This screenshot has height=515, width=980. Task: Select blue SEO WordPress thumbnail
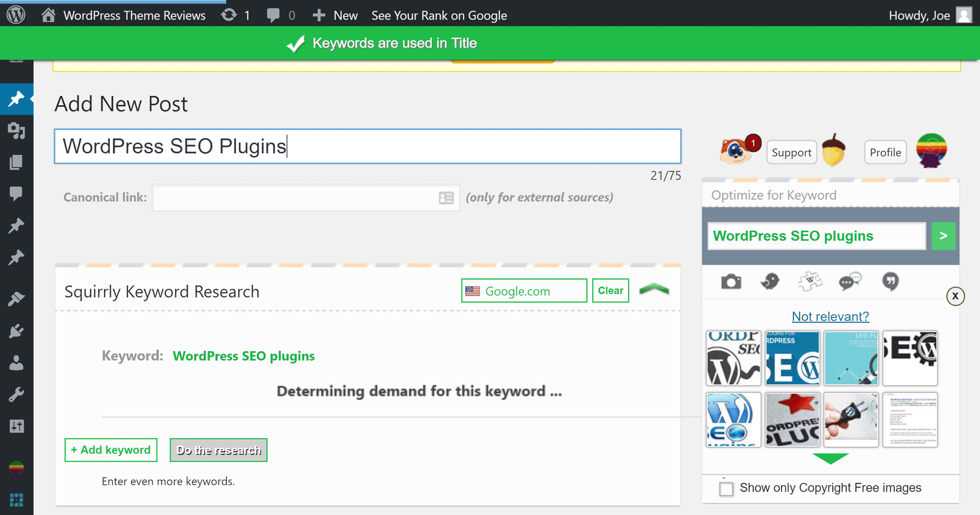(x=792, y=358)
